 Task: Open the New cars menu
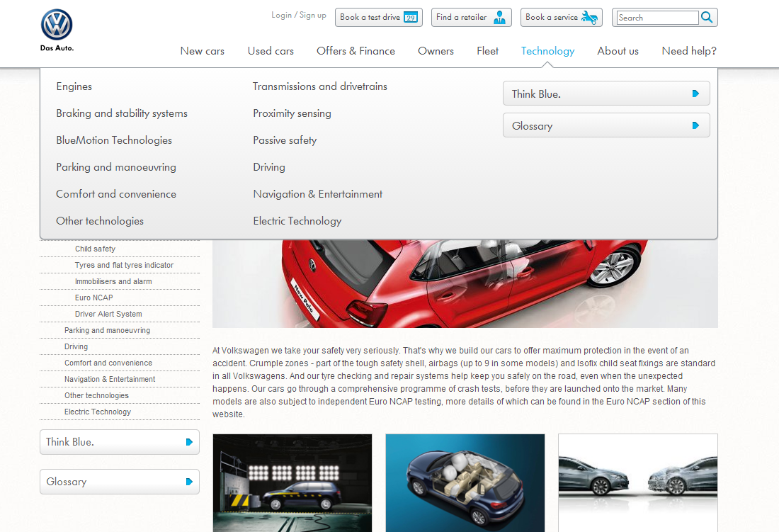pos(203,51)
